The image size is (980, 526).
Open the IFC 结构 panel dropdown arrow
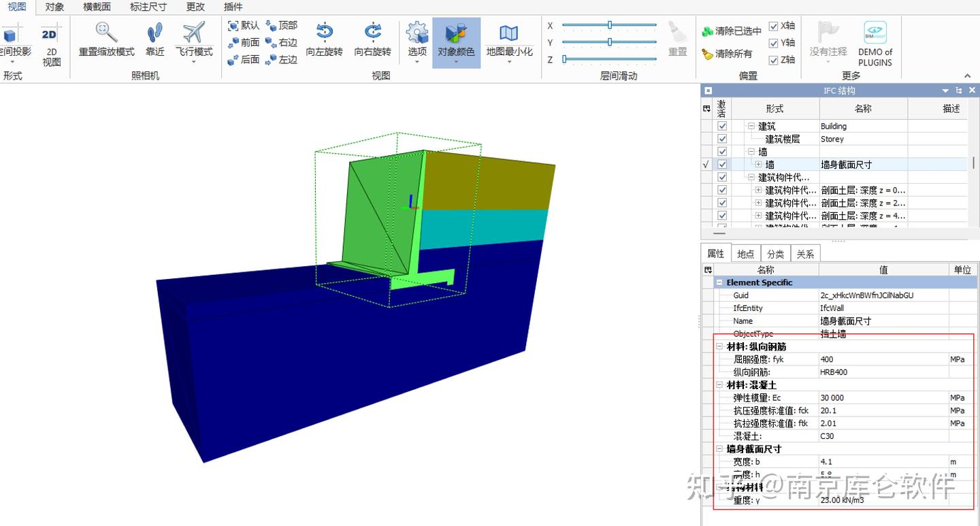click(945, 91)
